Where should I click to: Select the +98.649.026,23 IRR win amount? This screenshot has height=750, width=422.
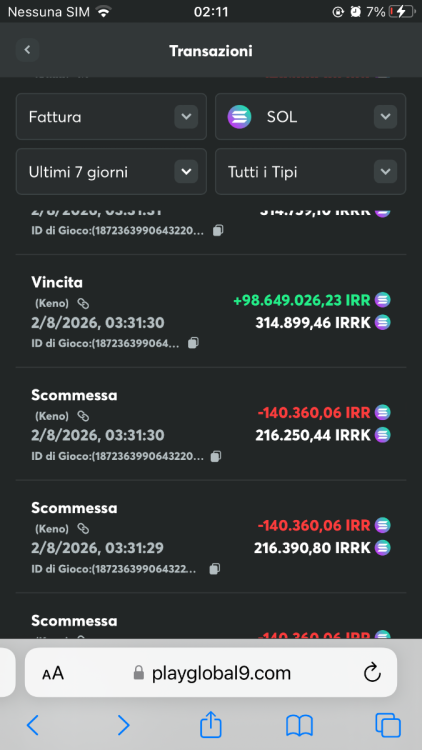[x=301, y=300]
